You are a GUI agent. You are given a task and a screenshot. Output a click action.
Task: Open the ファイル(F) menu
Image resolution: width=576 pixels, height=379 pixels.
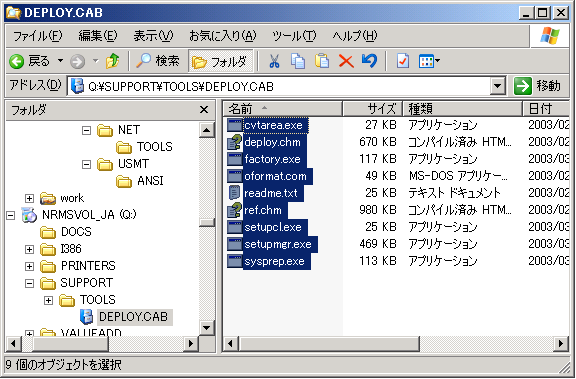(x=37, y=36)
